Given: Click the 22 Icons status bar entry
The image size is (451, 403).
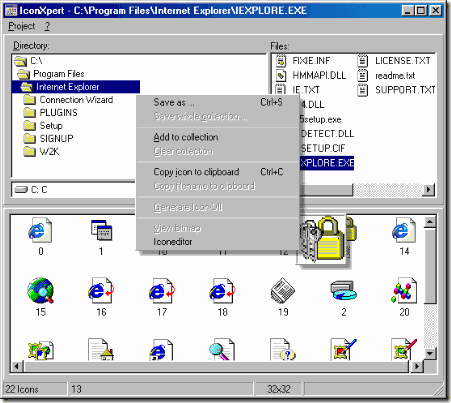Looking at the screenshot, I should pyautogui.click(x=35, y=389).
